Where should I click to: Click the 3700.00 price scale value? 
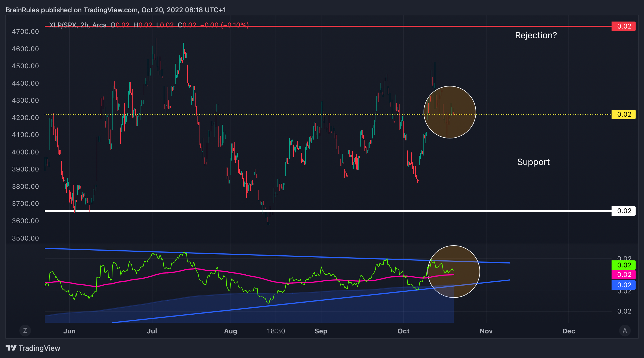[x=25, y=204]
